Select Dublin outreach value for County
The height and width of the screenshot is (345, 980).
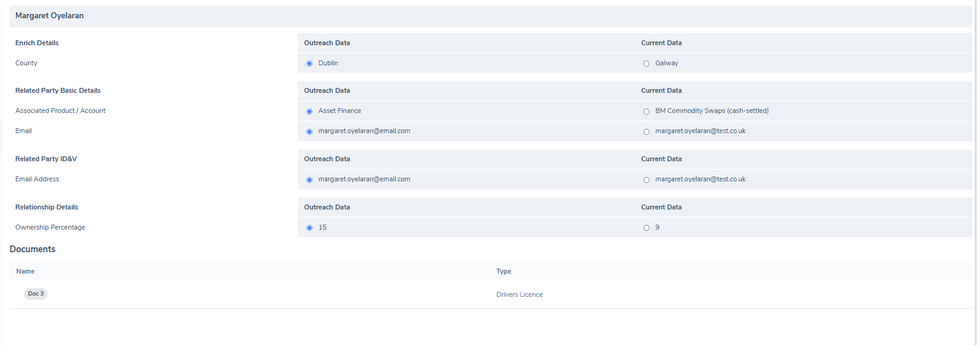[x=310, y=64]
